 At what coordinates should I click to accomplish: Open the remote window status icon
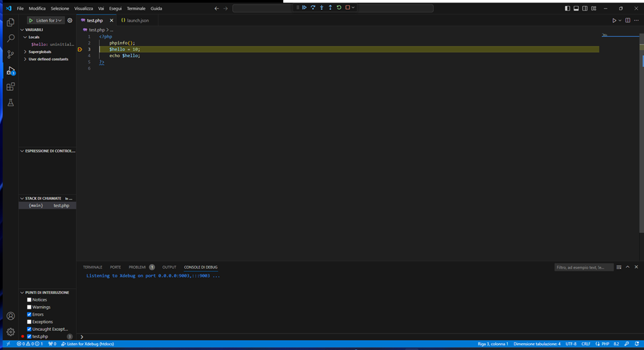tap(8, 344)
